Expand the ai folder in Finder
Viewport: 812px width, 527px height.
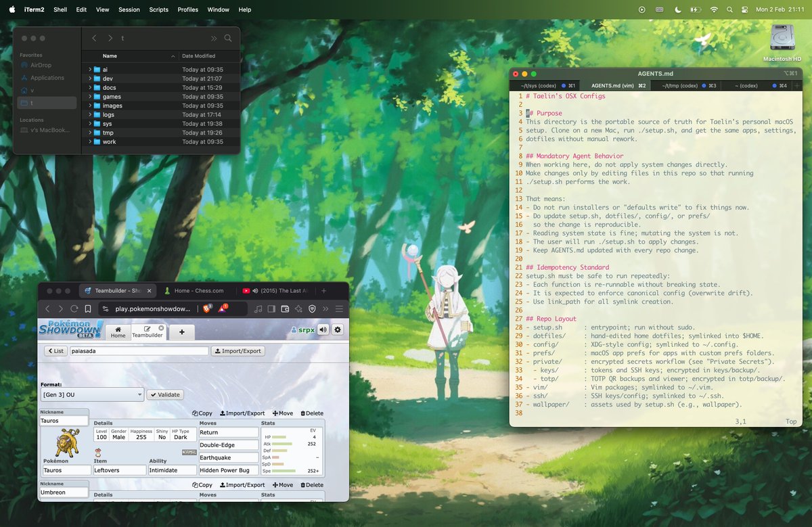[x=90, y=70]
